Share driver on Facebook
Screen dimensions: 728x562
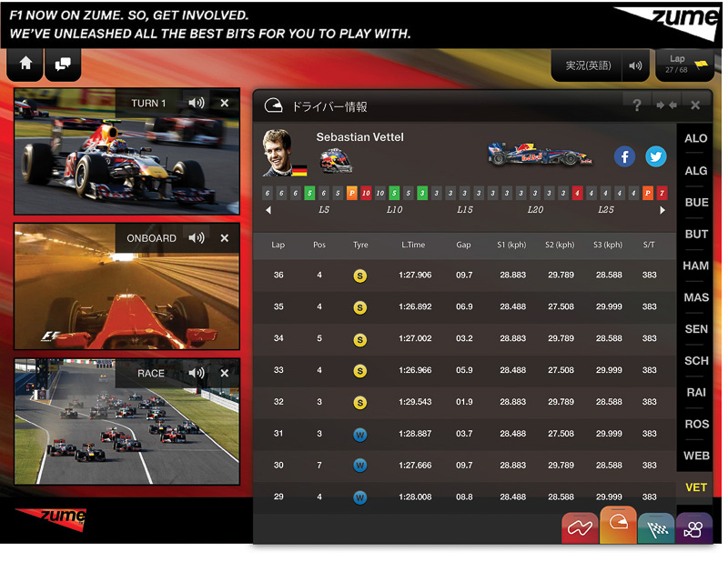(624, 156)
